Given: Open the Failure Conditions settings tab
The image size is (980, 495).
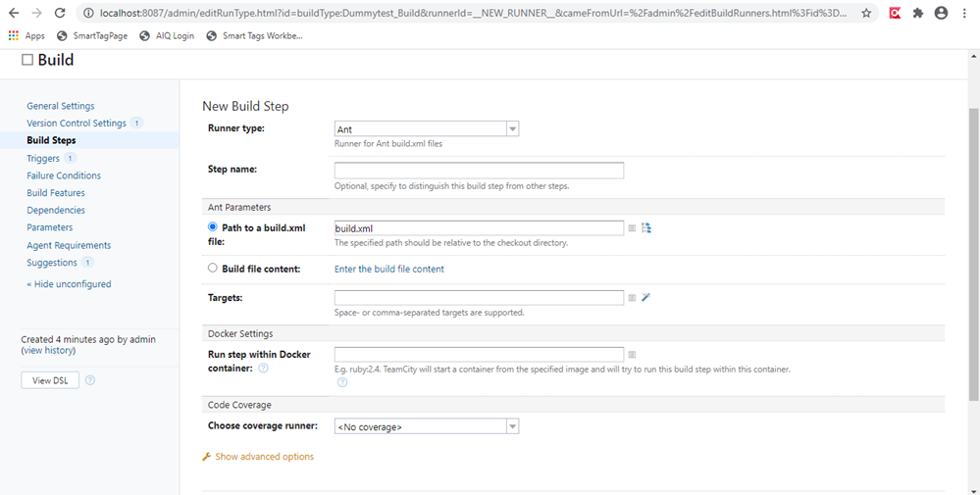Looking at the screenshot, I should (64, 175).
